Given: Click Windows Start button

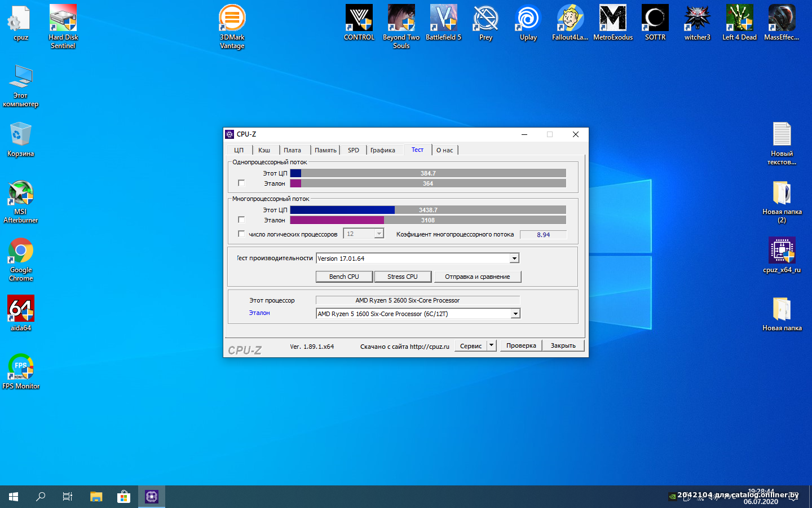Looking at the screenshot, I should [14, 497].
